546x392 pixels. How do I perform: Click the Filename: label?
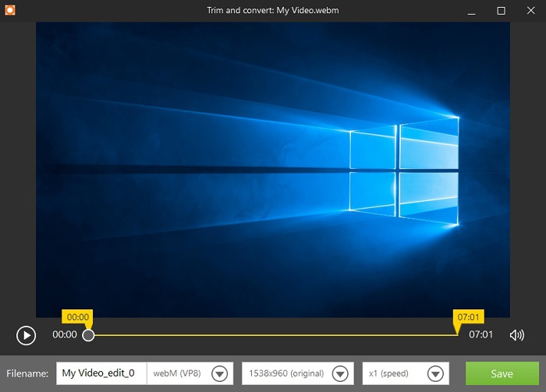(x=27, y=373)
